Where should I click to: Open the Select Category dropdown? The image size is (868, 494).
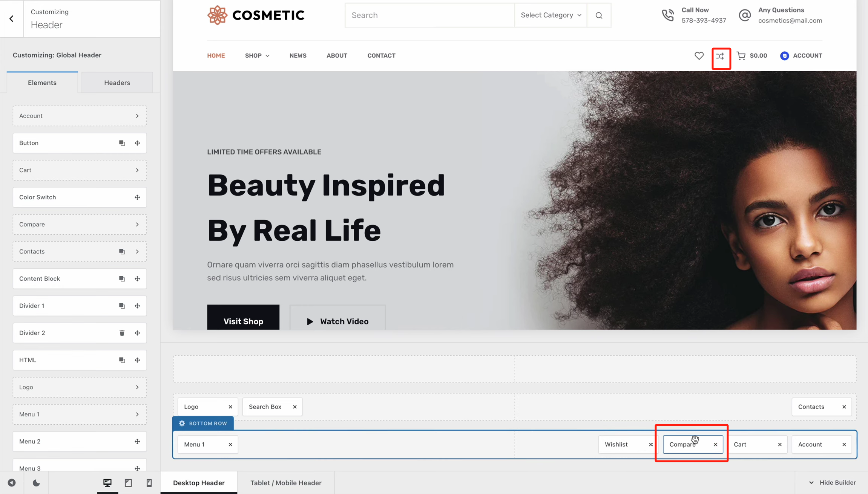(550, 15)
